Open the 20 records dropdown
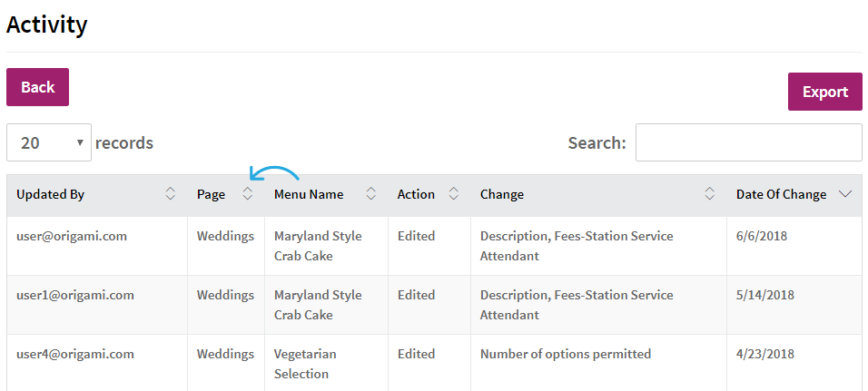 (49, 142)
